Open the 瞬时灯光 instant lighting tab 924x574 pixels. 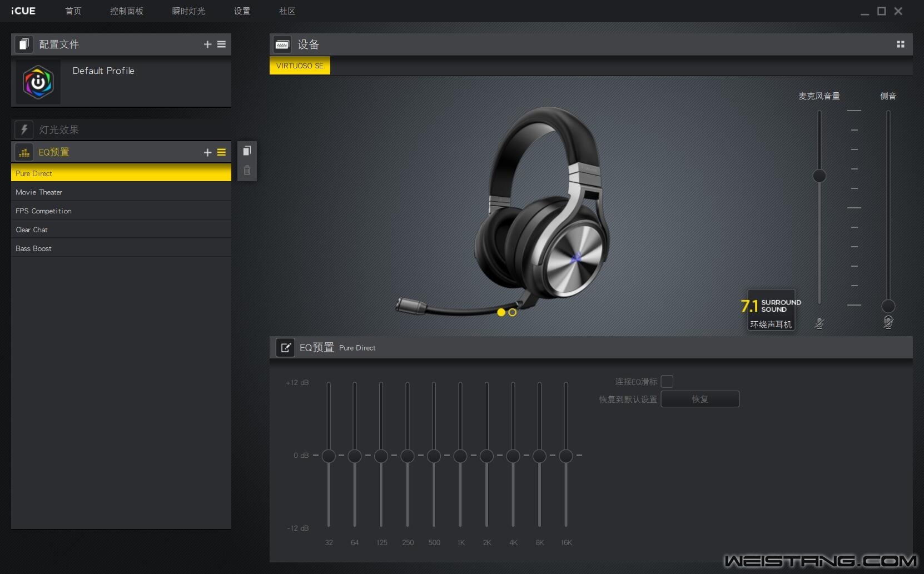188,11
